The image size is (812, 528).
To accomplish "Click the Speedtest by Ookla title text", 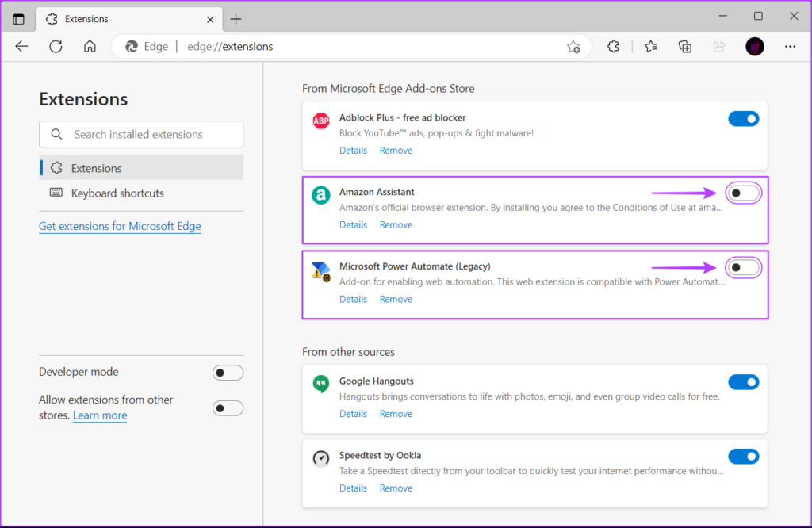I will coord(380,456).
